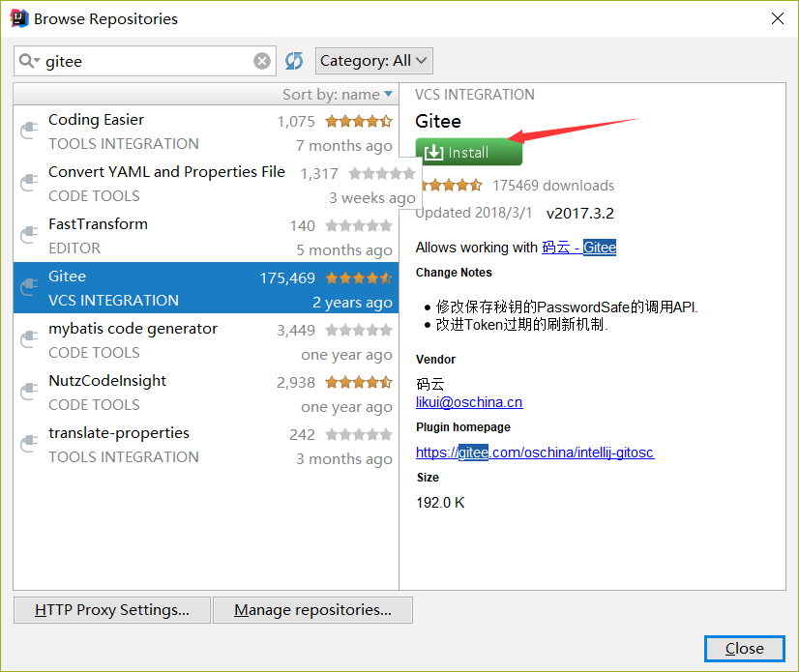Click the v2017.3.2 version label
This screenshot has height=672, width=799.
[x=579, y=213]
